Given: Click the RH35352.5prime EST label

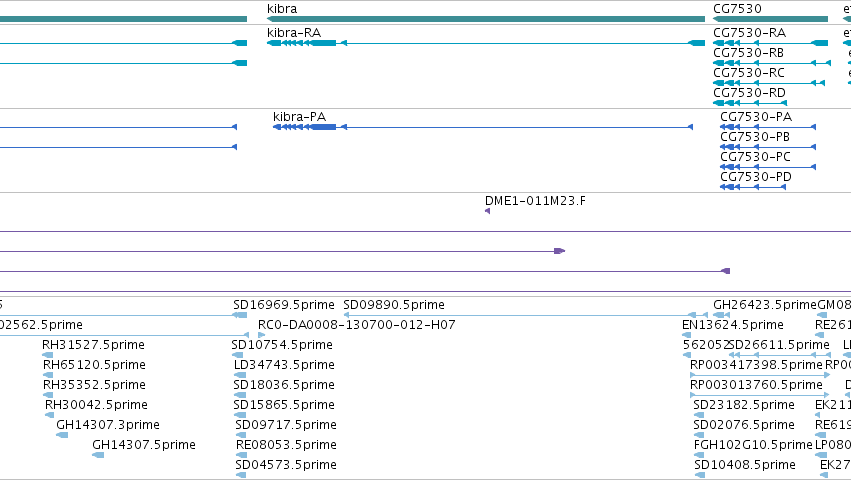Looking at the screenshot, I should point(94,385).
